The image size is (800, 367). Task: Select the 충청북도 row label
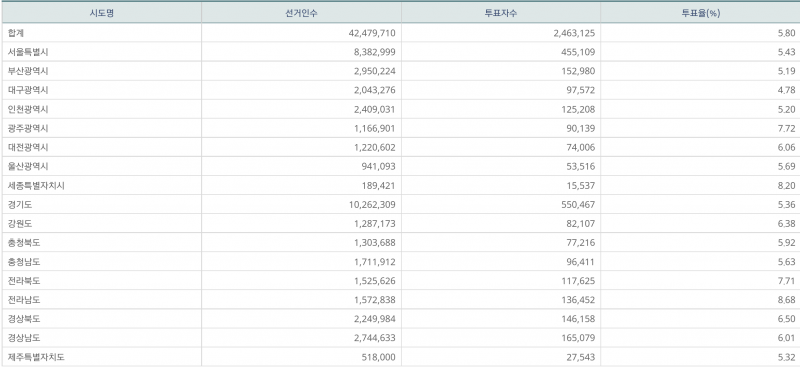[24, 243]
